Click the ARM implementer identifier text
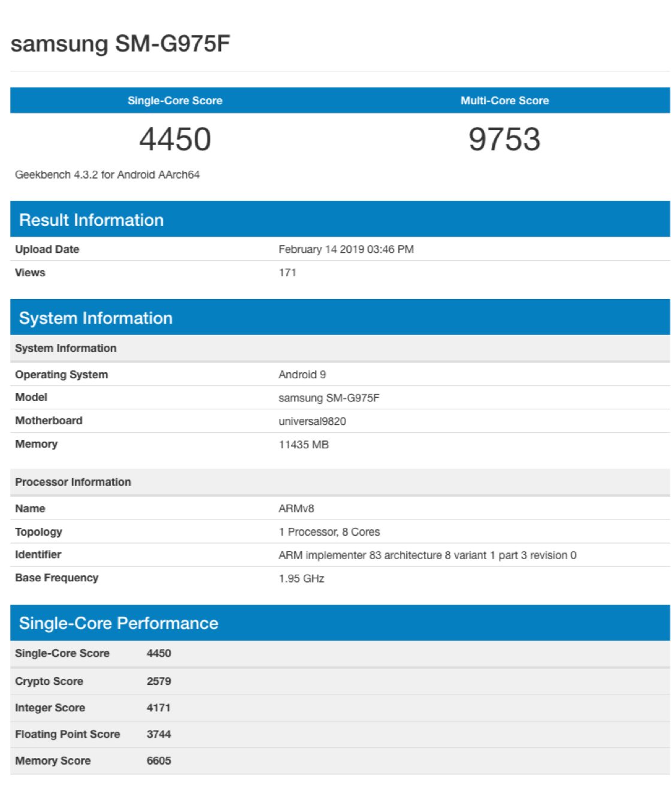 tap(427, 555)
